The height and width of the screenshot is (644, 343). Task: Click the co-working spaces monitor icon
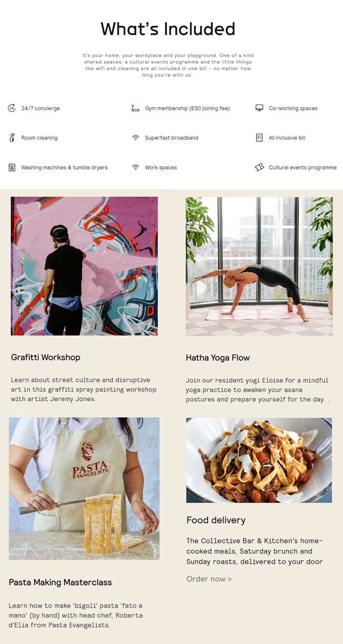pyautogui.click(x=259, y=108)
